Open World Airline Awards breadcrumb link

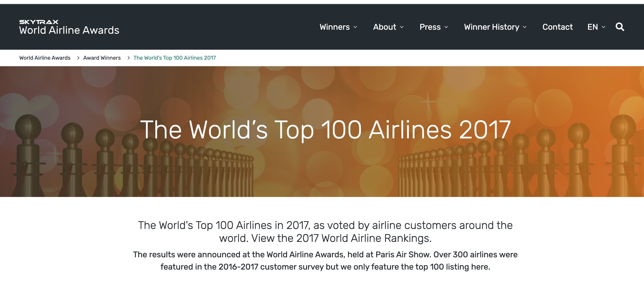(x=45, y=58)
